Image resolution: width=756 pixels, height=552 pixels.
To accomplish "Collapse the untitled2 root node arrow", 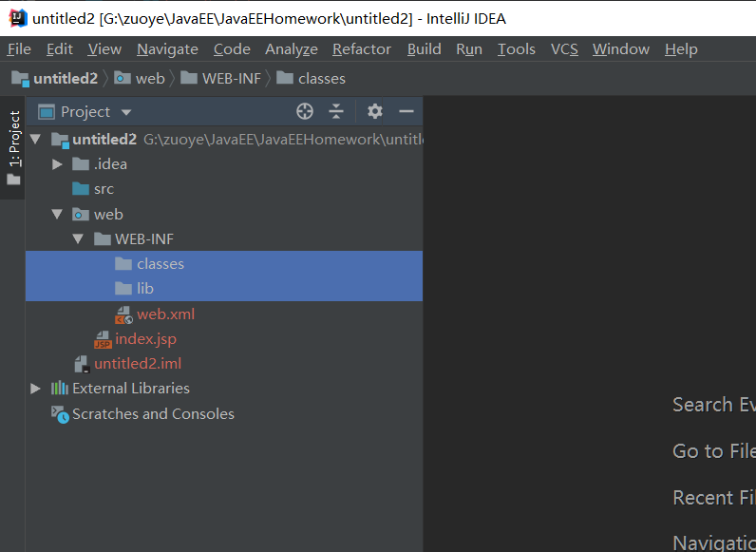I will 35,140.
